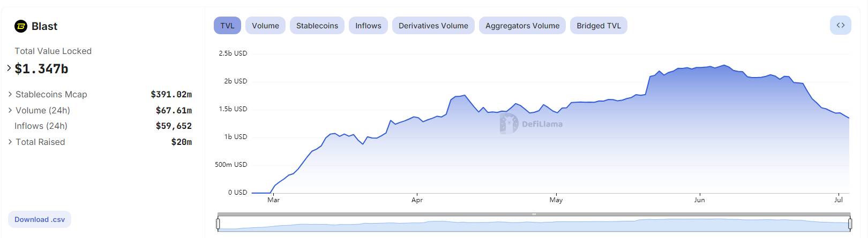Click the Blast logo icon
This screenshot has height=238, width=868.
pos(21,26)
